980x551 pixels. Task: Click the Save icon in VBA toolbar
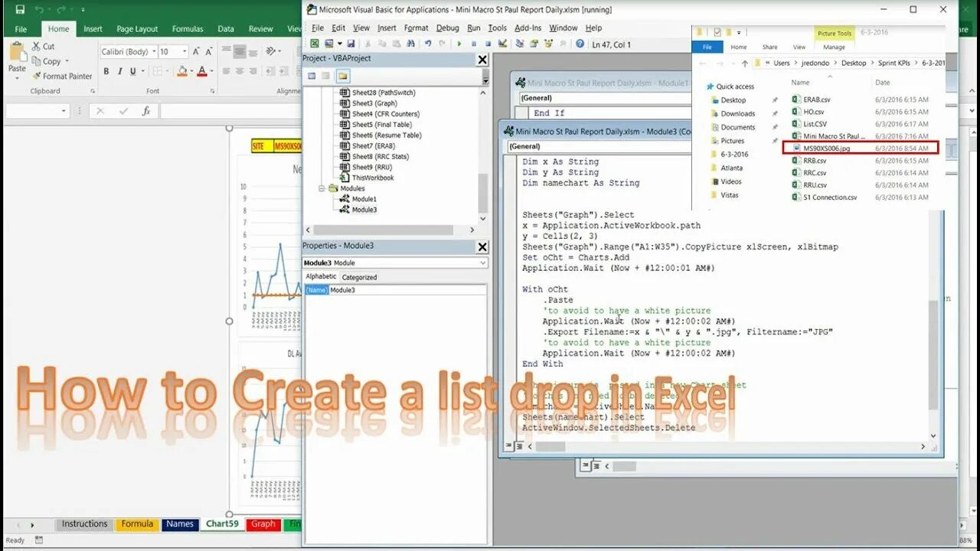coord(351,44)
